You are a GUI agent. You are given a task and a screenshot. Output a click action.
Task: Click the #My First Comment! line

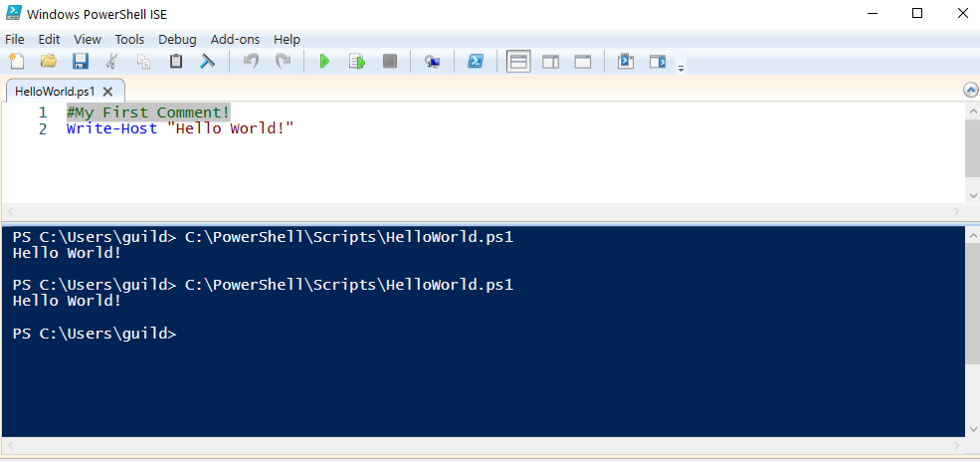coord(148,113)
